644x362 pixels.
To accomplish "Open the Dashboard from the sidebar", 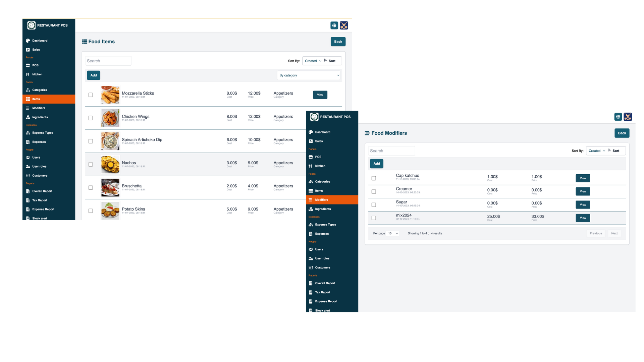I will pyautogui.click(x=40, y=41).
